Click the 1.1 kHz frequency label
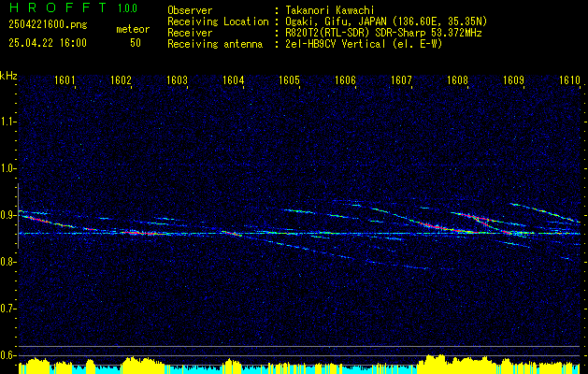Image resolution: width=588 pixels, height=374 pixels. (x=7, y=122)
